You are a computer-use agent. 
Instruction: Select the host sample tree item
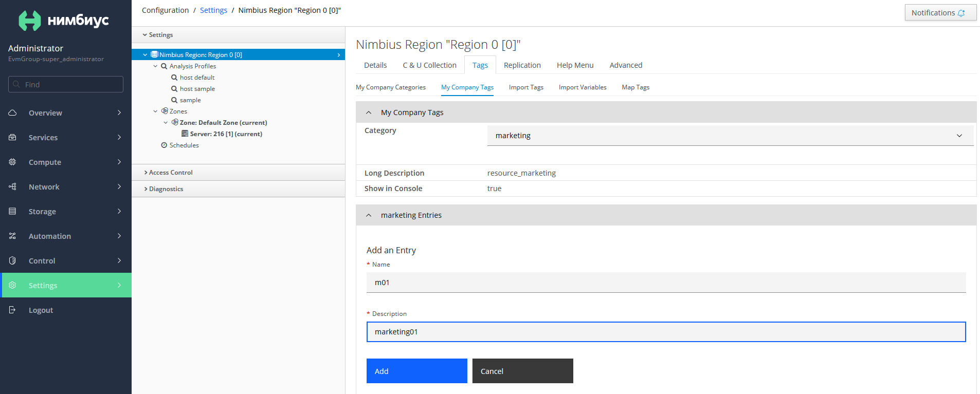point(197,89)
